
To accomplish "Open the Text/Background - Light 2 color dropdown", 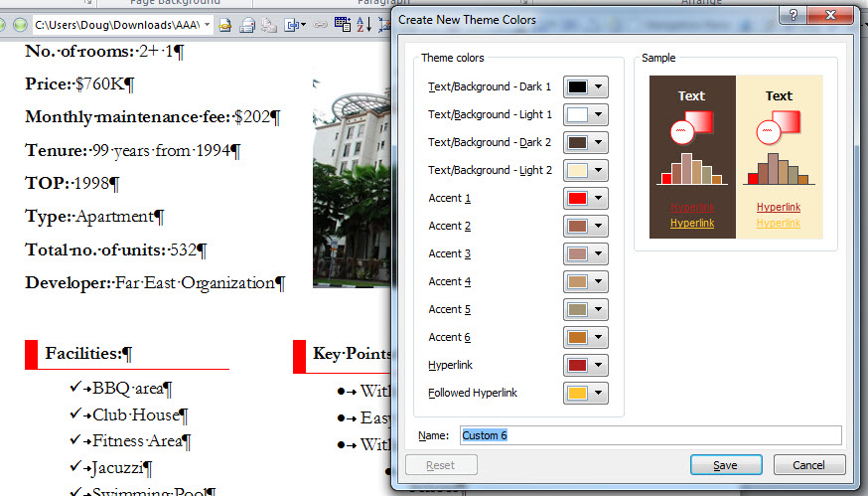I will coord(598,170).
